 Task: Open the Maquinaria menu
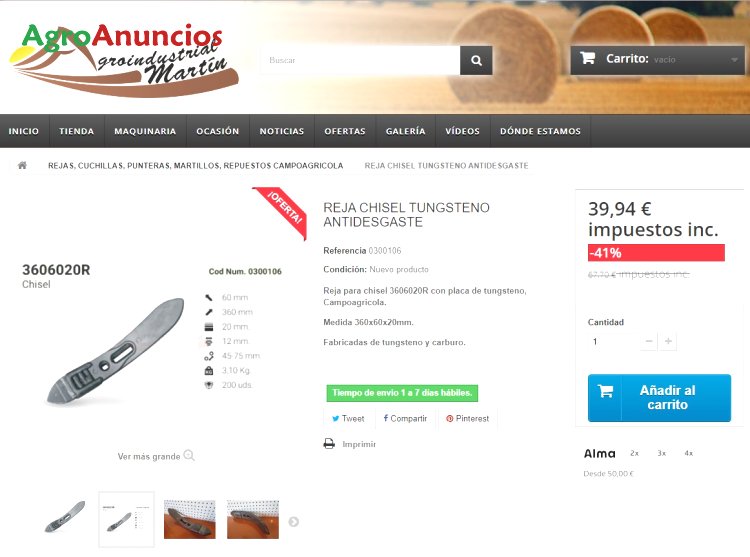(x=145, y=131)
